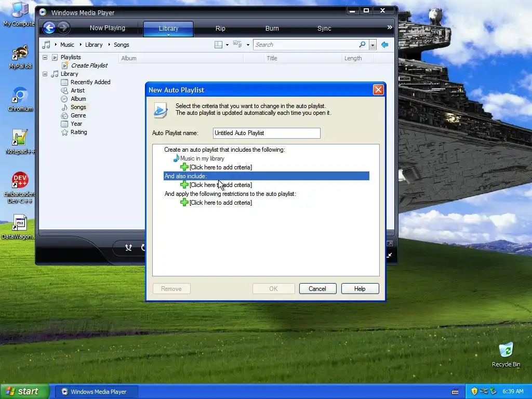
Task: Collapse the Playlists tree node
Action: (45, 57)
